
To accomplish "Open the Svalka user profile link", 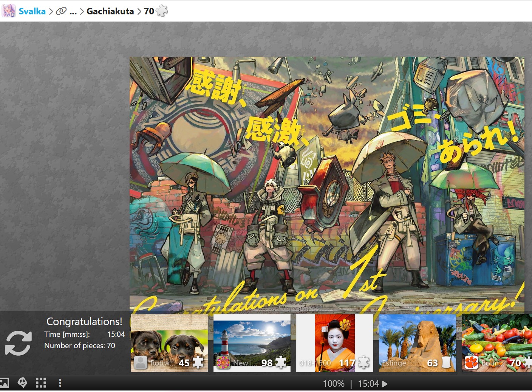I will (32, 11).
